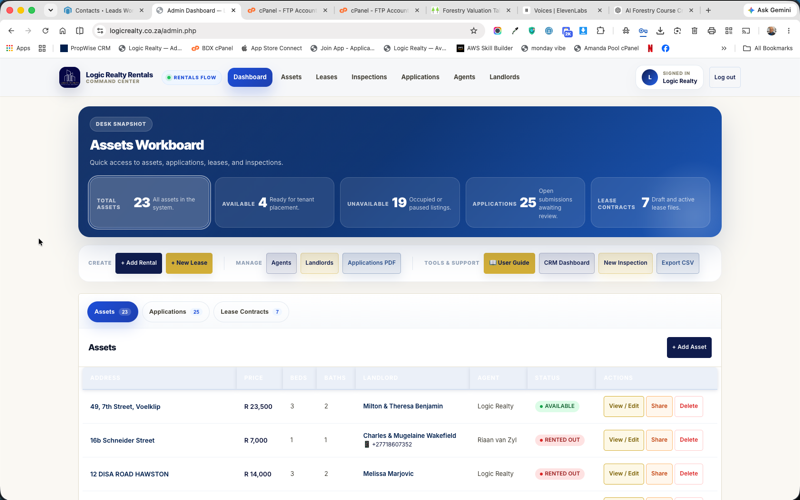Open the colorful camera lens extension
Viewport: 800px width, 500px height.
point(497,31)
